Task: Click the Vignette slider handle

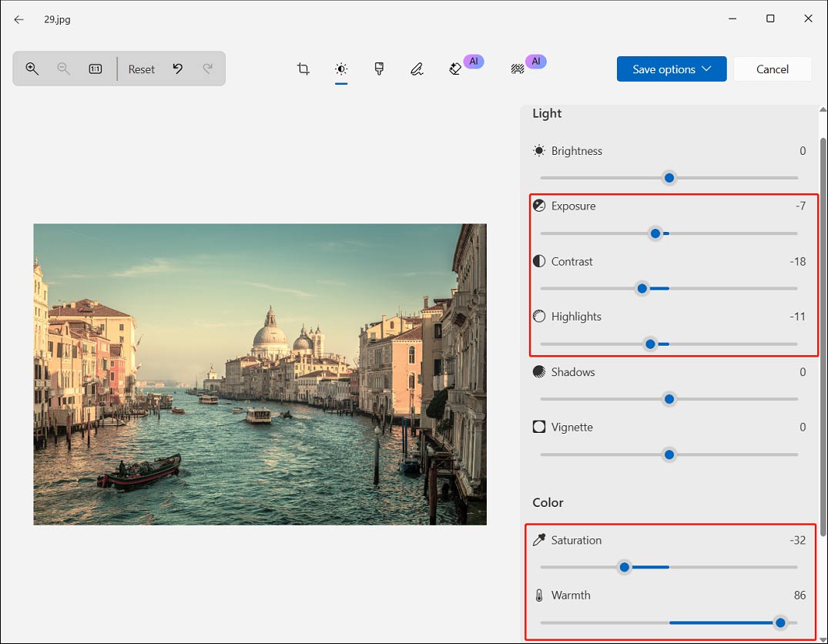Action: coord(669,454)
